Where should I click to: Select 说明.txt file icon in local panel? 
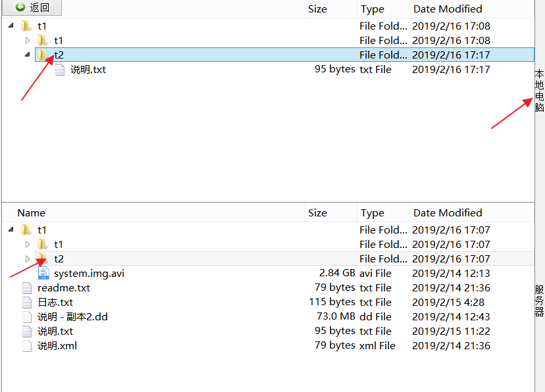(60, 70)
